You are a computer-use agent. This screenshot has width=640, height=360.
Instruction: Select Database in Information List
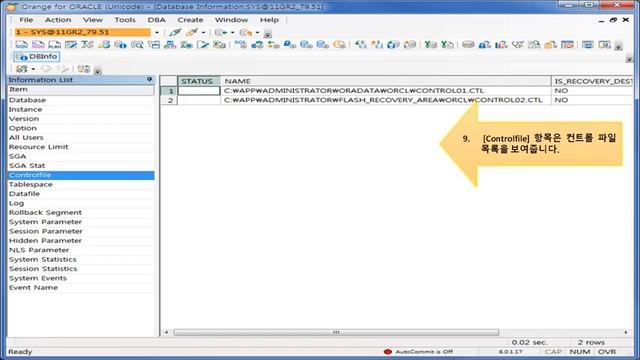point(81,100)
